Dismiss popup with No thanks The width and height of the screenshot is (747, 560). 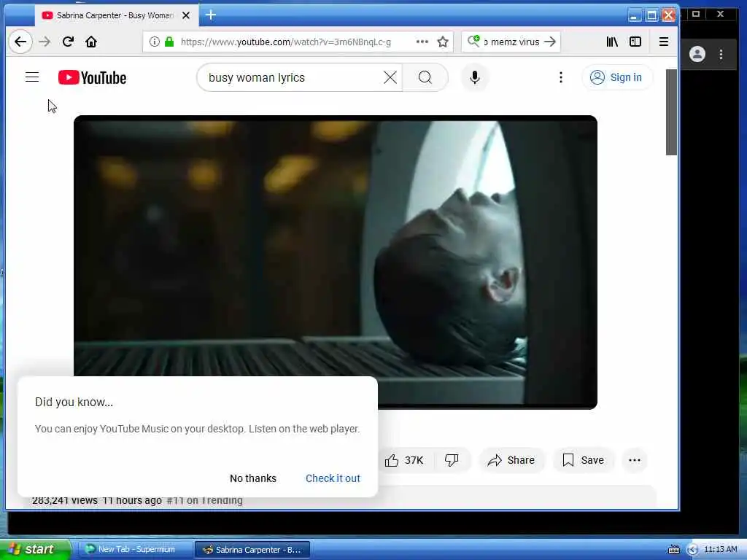pyautogui.click(x=253, y=478)
